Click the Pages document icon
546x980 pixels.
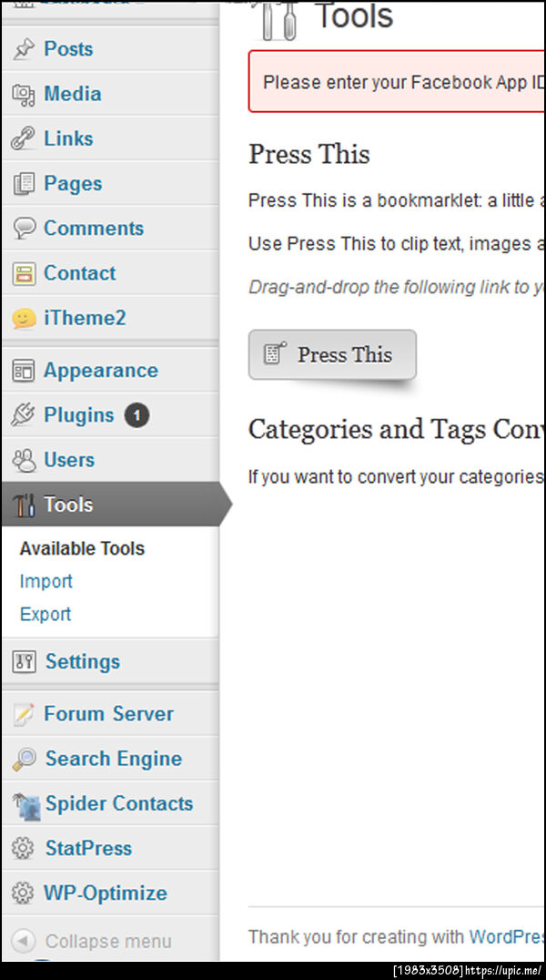(x=24, y=183)
